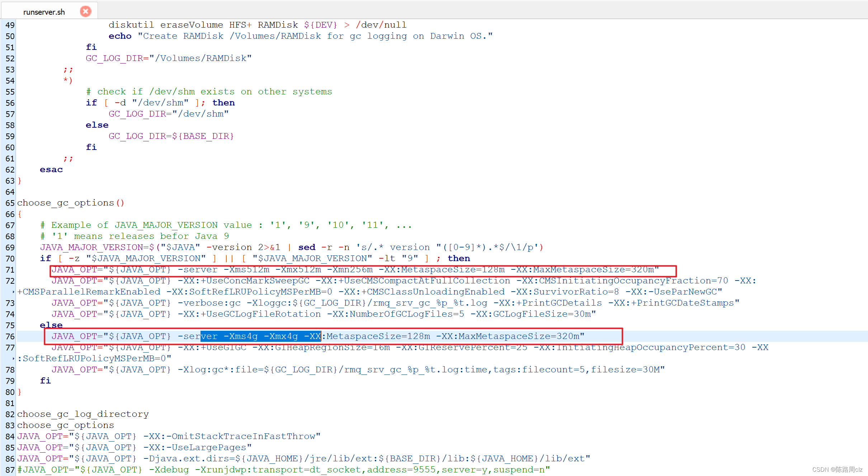Click the commented '-Xdebug' line 87
The image size is (868, 476).
(169, 470)
